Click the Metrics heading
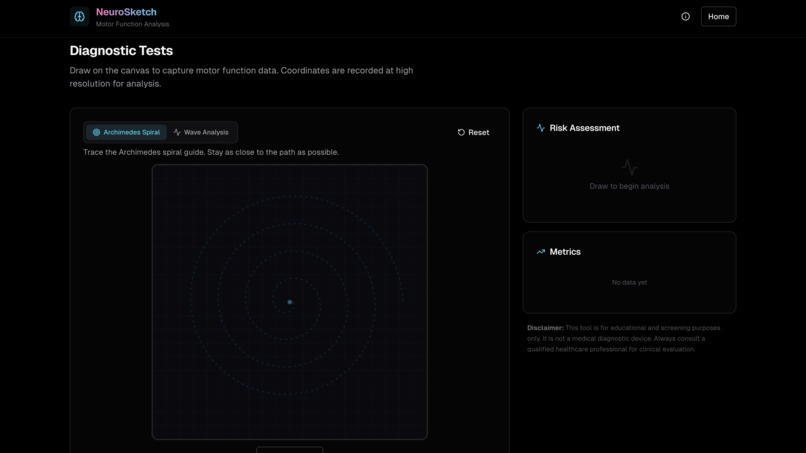 565,252
